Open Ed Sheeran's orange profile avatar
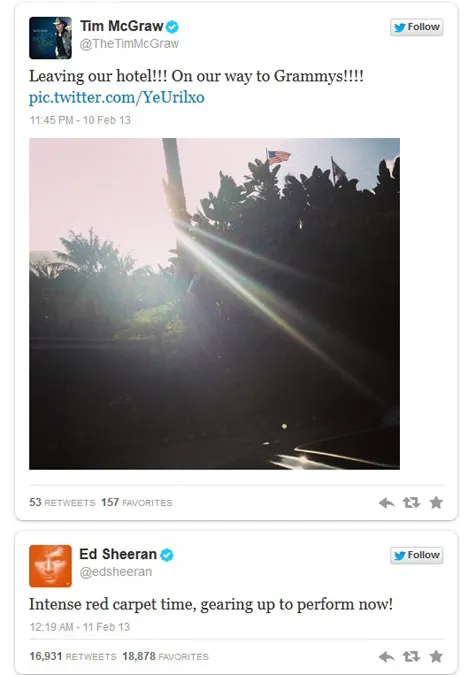This screenshot has height=675, width=476. [50, 566]
